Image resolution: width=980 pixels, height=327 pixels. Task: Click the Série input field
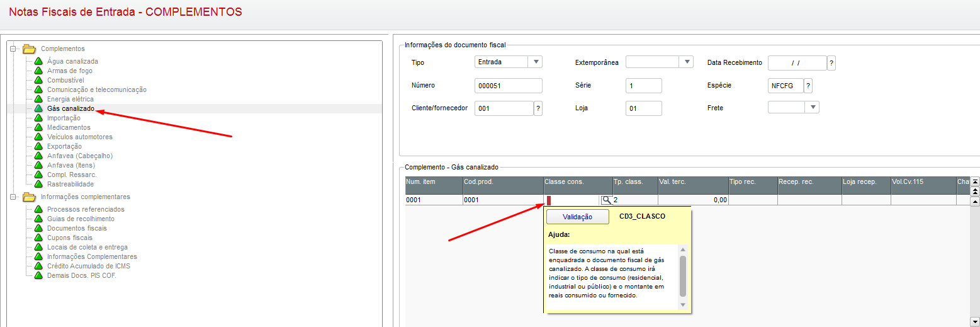coord(644,86)
